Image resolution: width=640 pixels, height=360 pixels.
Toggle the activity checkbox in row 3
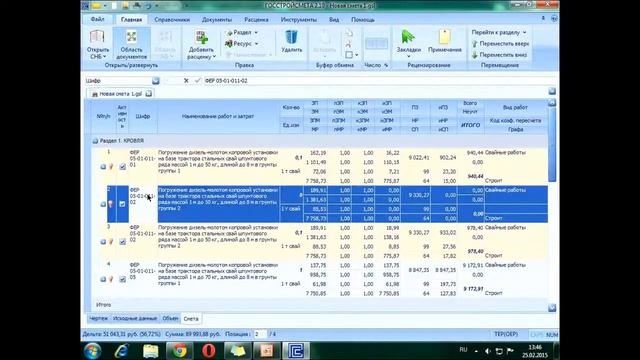122,242
